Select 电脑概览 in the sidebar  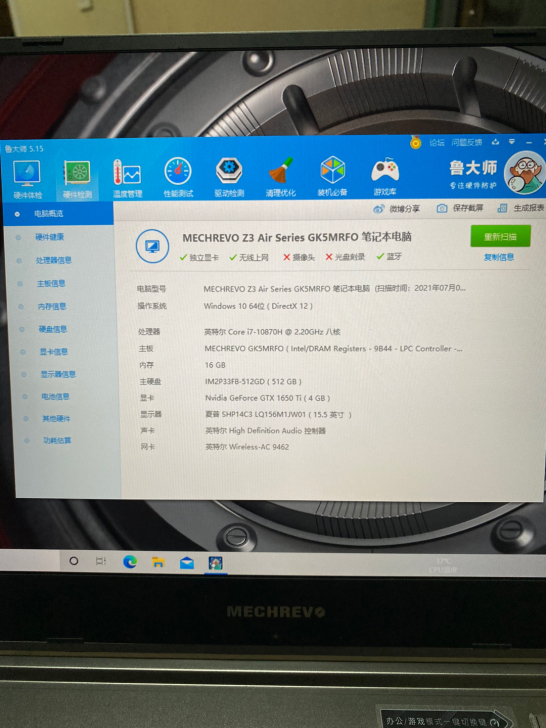tap(59, 214)
